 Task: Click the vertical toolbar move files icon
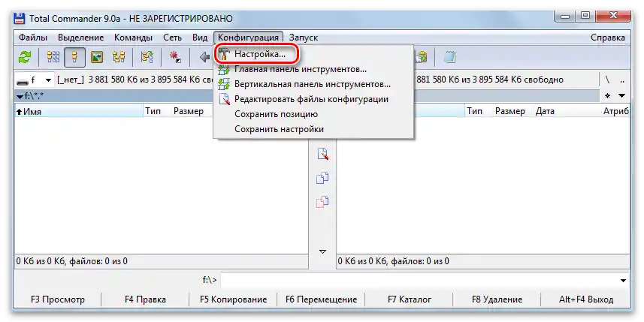click(x=323, y=201)
